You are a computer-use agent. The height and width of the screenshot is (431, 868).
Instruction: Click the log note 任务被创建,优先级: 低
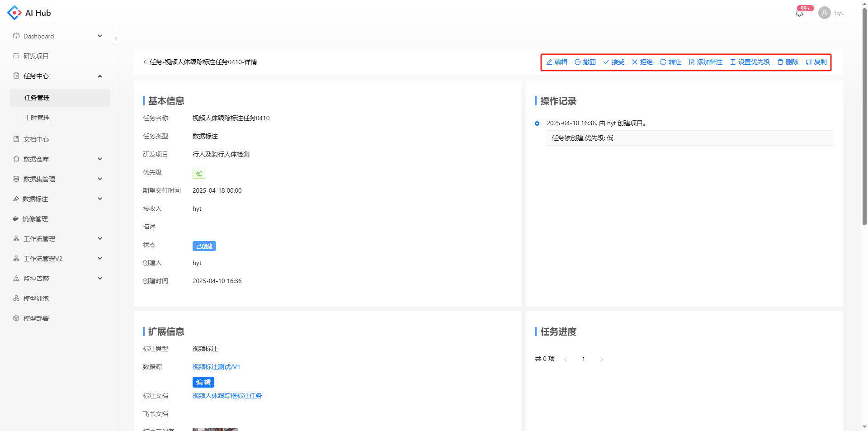coord(690,138)
